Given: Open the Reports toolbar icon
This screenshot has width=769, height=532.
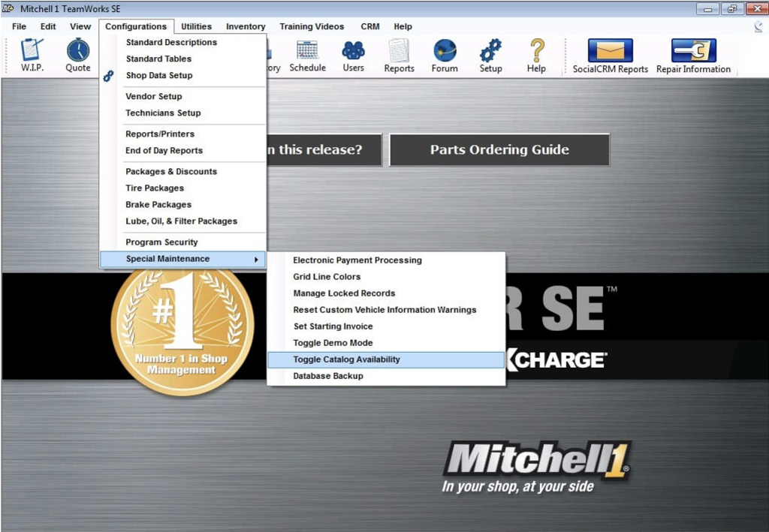Looking at the screenshot, I should point(399,56).
